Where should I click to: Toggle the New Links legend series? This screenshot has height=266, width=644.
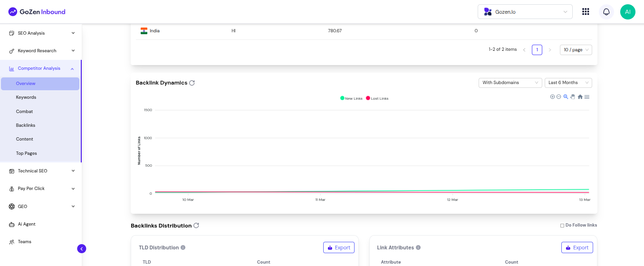(351, 98)
